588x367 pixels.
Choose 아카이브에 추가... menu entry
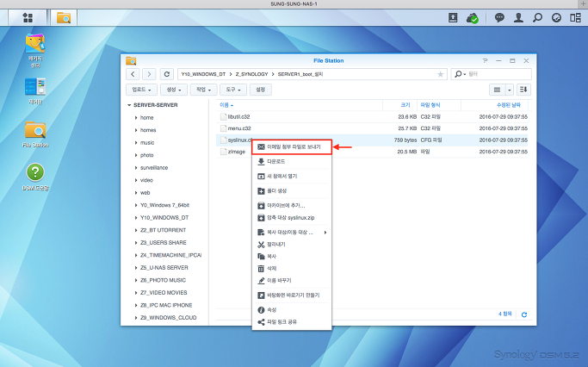click(292, 206)
